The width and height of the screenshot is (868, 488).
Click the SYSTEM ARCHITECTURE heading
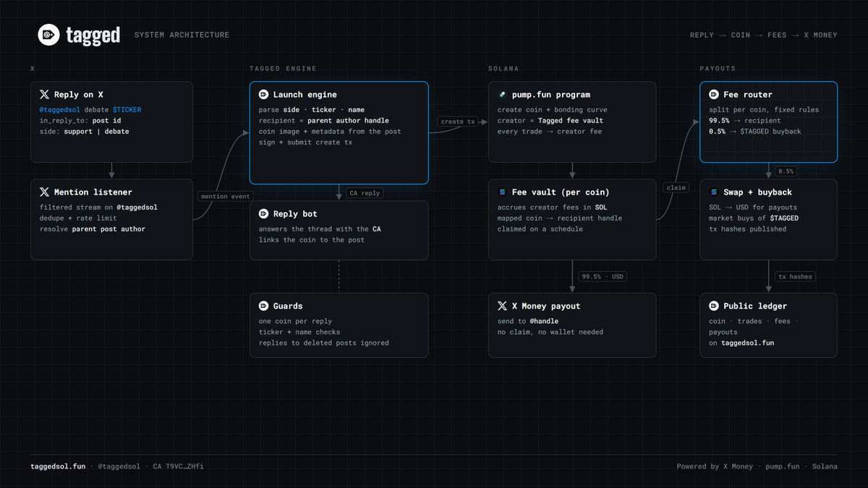(x=182, y=35)
